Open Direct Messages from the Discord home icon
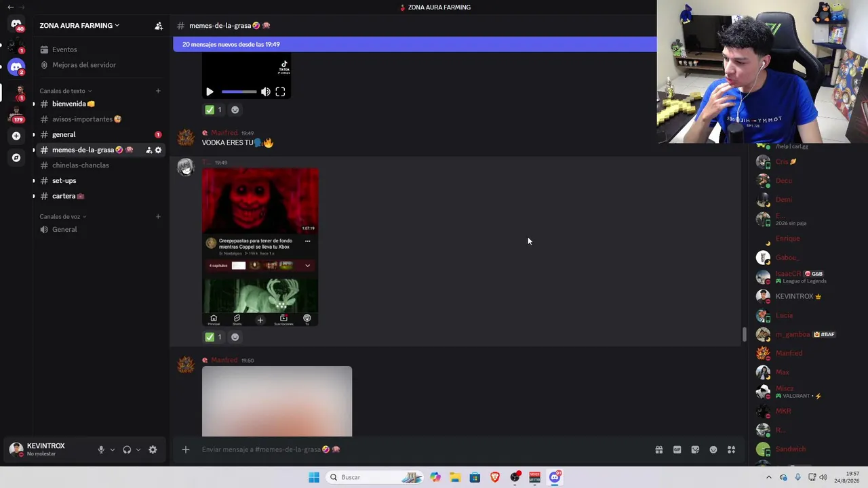The image size is (868, 488). (16, 24)
